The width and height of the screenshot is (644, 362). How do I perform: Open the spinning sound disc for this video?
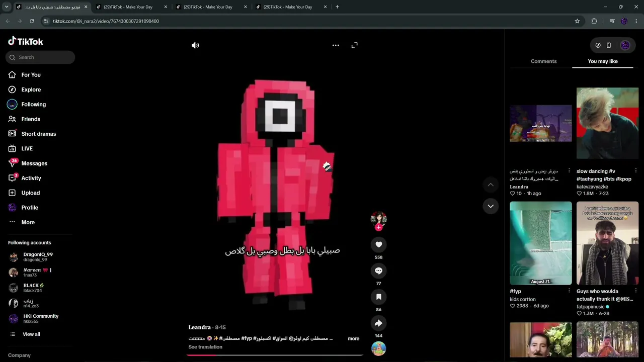pos(379,348)
